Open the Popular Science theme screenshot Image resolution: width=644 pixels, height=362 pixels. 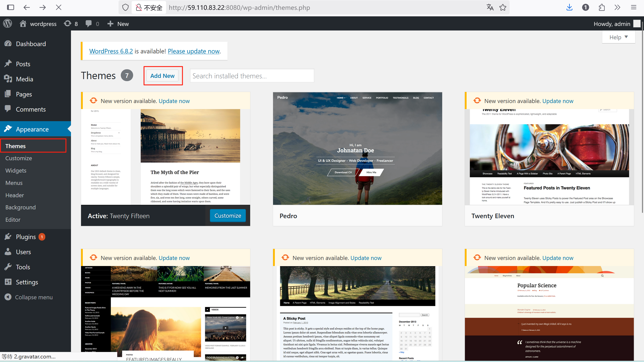(549, 313)
